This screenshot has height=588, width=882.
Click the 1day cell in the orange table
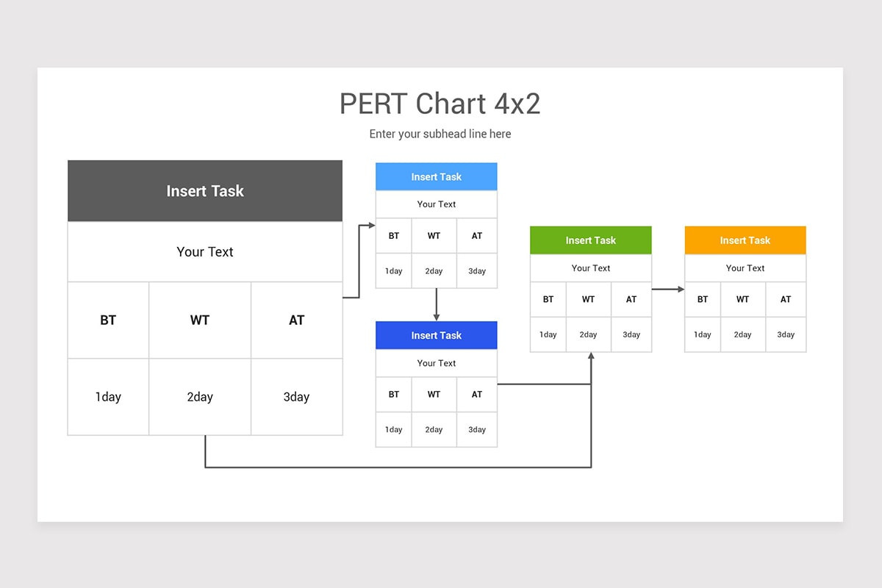[x=702, y=334]
